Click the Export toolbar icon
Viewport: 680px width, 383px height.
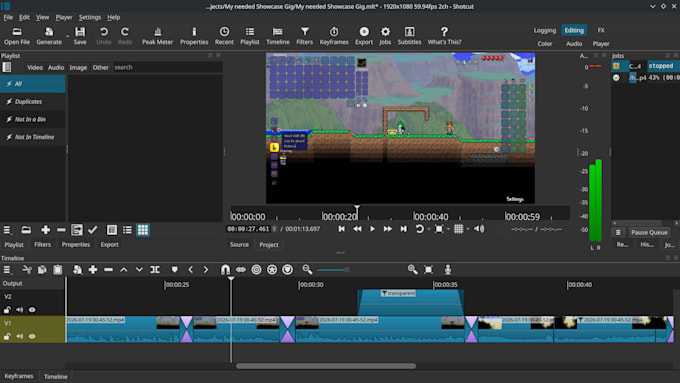[x=364, y=36]
